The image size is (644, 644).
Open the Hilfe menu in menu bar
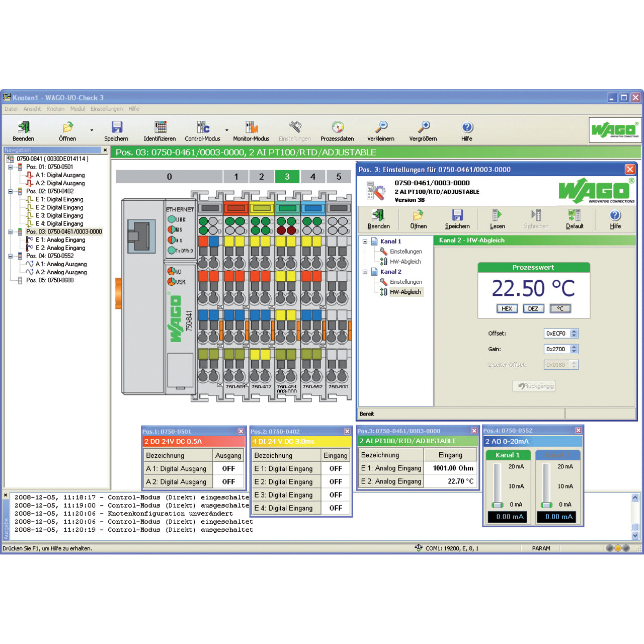[x=134, y=109]
